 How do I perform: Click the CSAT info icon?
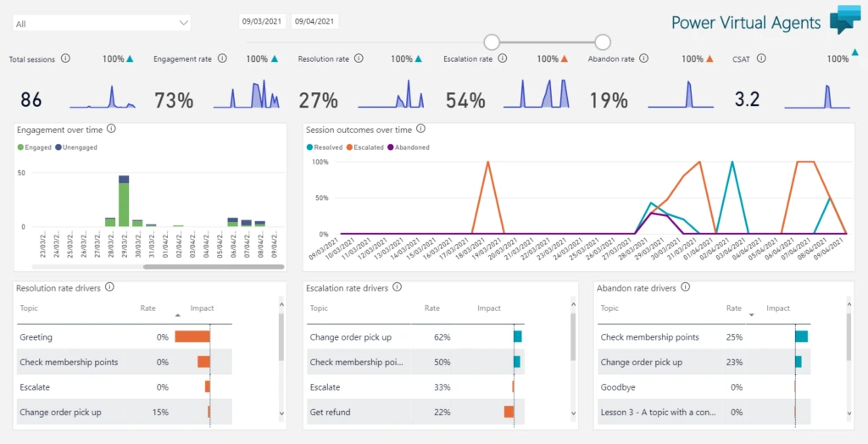[761, 58]
